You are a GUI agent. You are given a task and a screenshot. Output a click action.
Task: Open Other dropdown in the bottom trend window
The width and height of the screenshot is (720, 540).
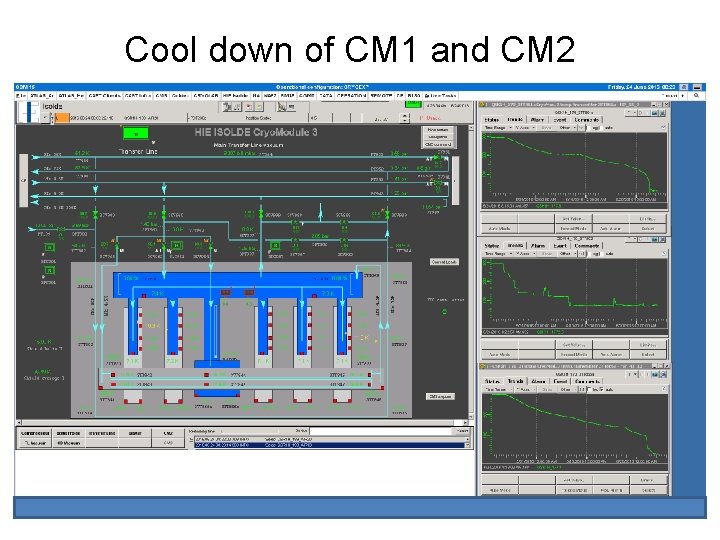[x=567, y=389]
